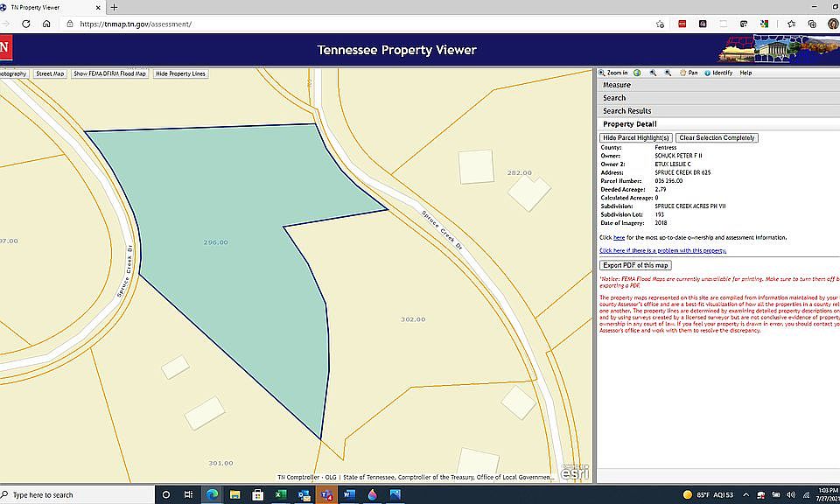Open the 'here' ownership information link
Screen dimensions: 840x504
[x=619, y=237]
